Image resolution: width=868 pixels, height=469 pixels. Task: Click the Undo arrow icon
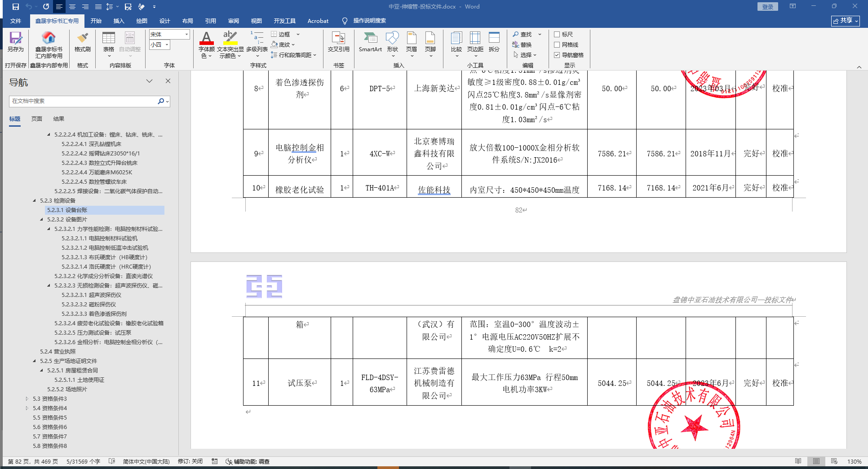tap(29, 7)
